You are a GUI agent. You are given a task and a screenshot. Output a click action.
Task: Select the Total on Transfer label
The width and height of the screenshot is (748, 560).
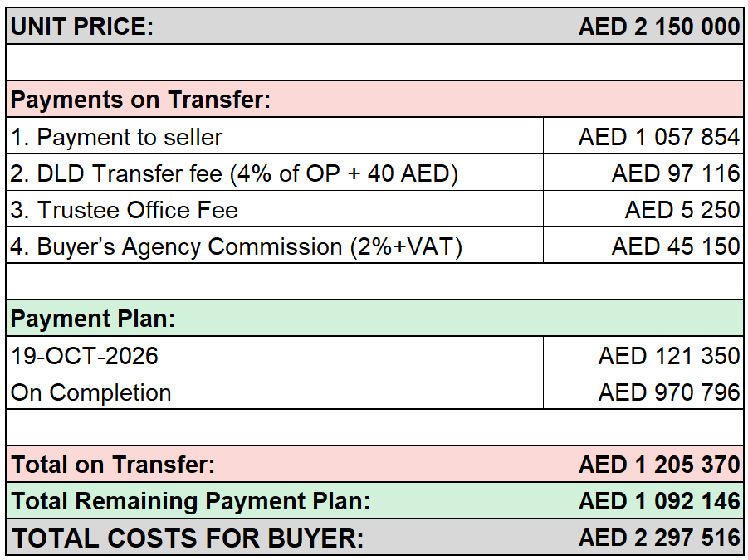113,465
